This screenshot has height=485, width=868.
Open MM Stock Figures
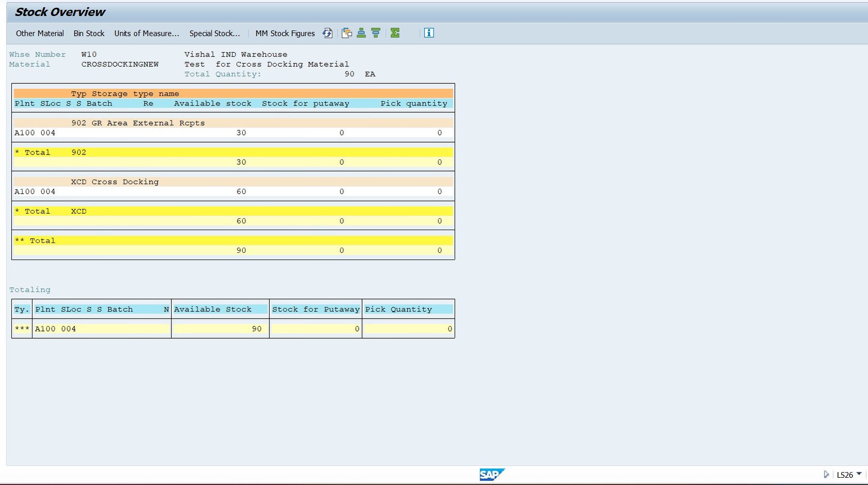(285, 33)
